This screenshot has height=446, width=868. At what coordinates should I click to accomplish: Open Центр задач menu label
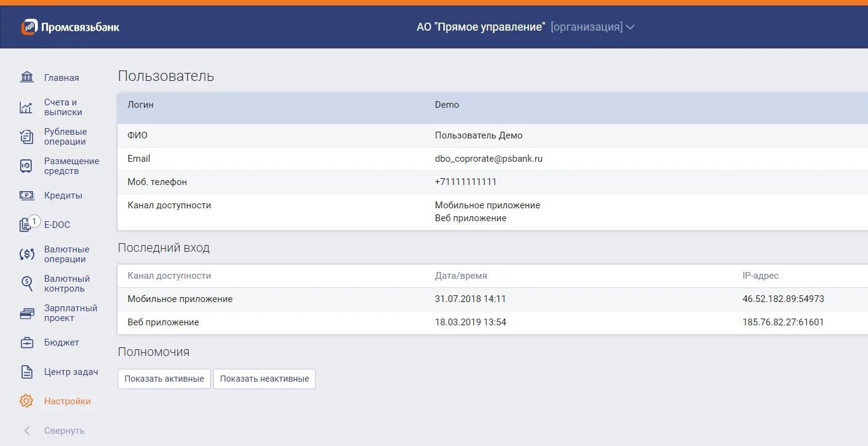click(71, 372)
